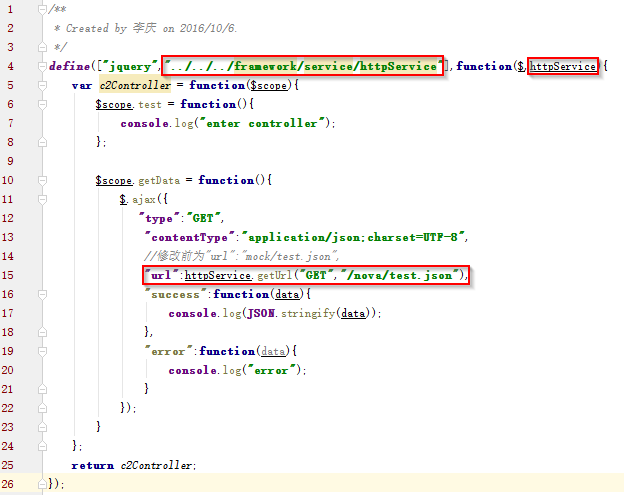Fold the error callback on line 19
Viewport: 624px width, 495px height.
[x=42, y=351]
